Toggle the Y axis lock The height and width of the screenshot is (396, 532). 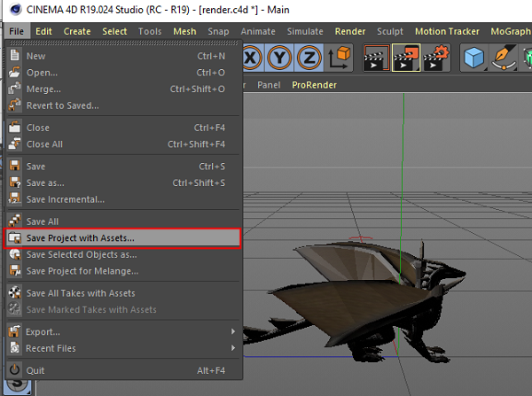point(281,58)
